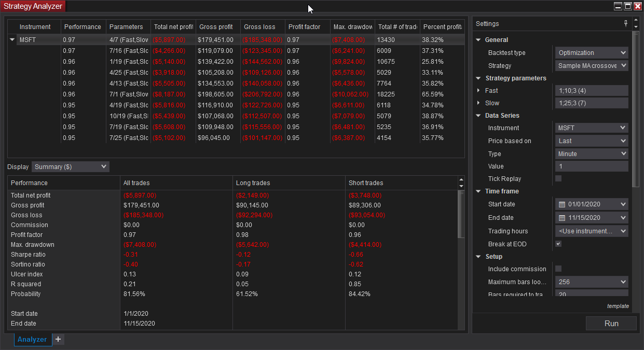
Task: Click the Settings panel vertical scrollbar
Action: click(x=636, y=109)
